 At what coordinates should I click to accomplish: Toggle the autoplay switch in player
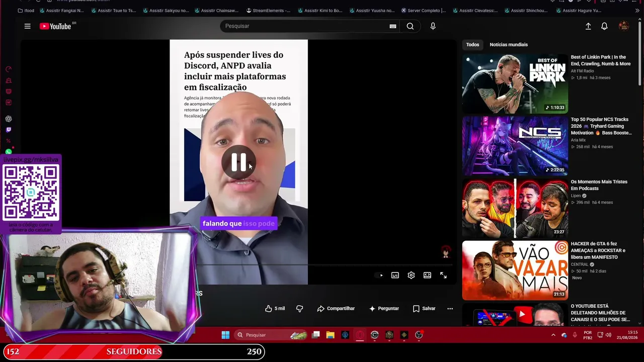click(379, 275)
